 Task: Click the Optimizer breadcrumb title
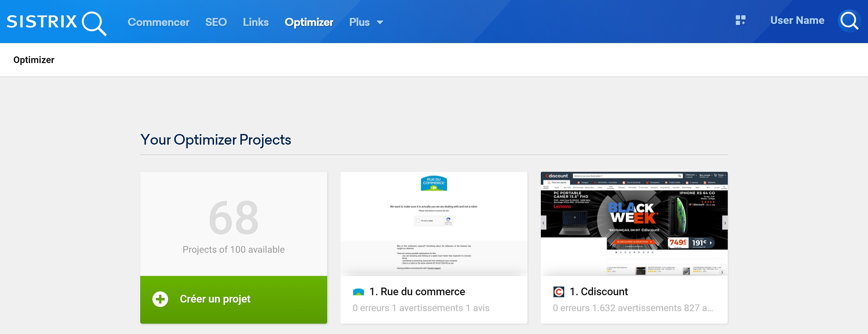(34, 60)
